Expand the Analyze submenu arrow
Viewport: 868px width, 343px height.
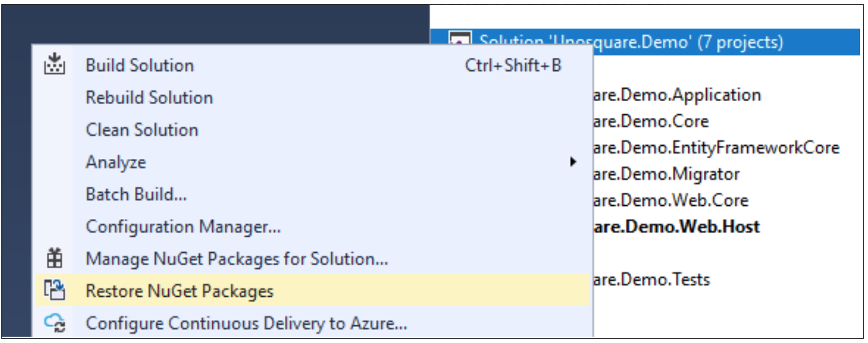pos(573,162)
